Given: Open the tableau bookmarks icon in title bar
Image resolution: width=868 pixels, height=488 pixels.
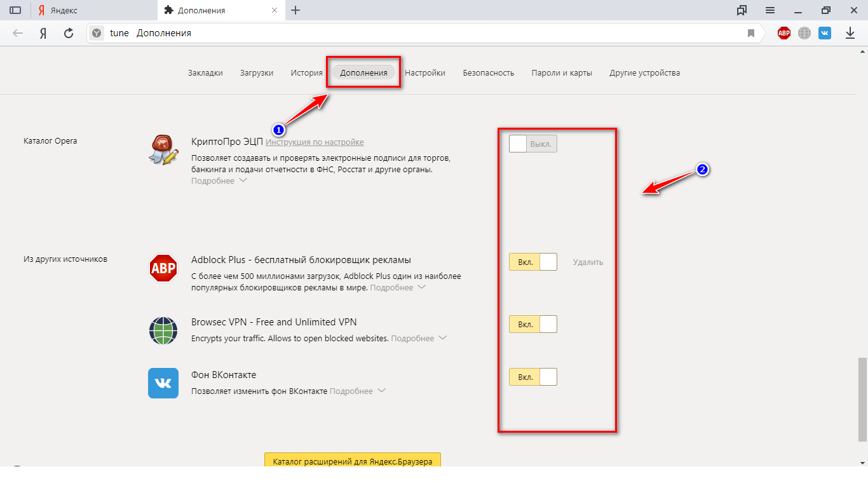Looking at the screenshot, I should [x=742, y=10].
